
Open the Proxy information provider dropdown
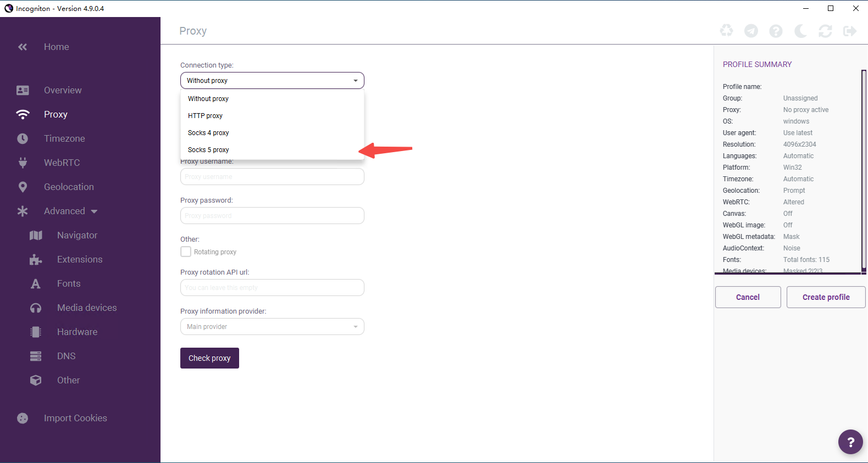click(x=272, y=327)
